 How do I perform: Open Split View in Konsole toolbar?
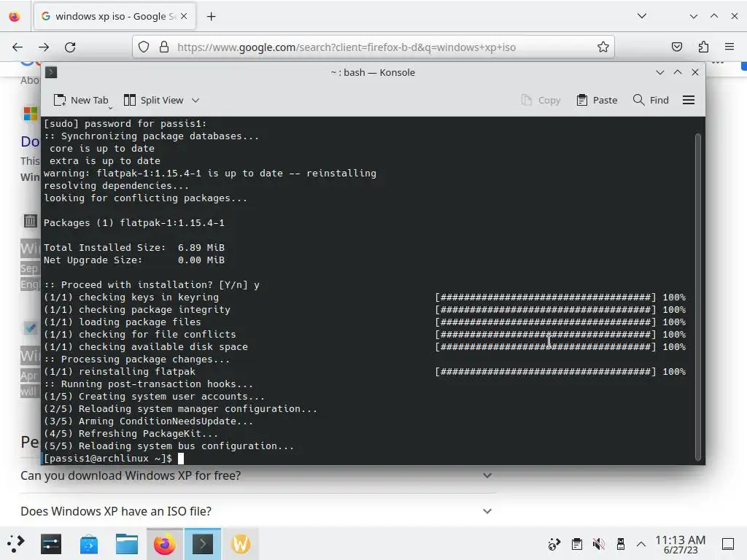point(153,100)
